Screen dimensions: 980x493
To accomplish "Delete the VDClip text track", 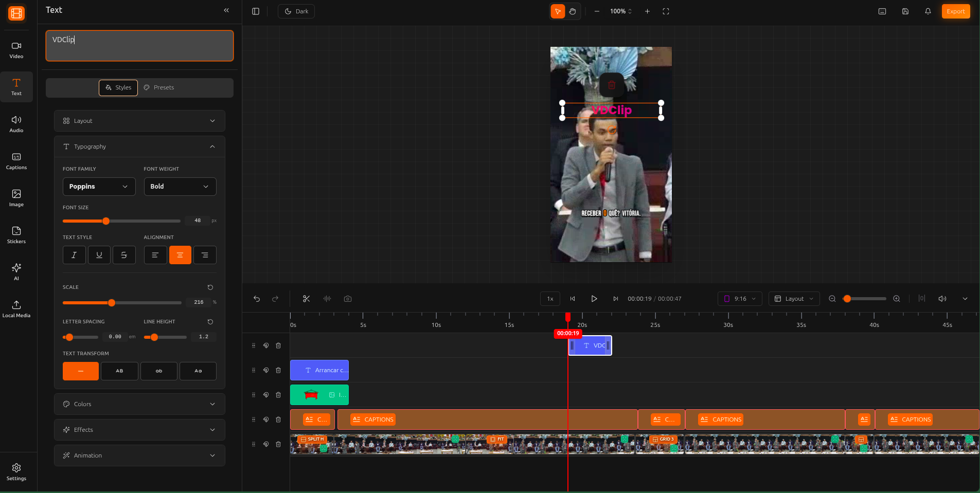I will [x=278, y=345].
